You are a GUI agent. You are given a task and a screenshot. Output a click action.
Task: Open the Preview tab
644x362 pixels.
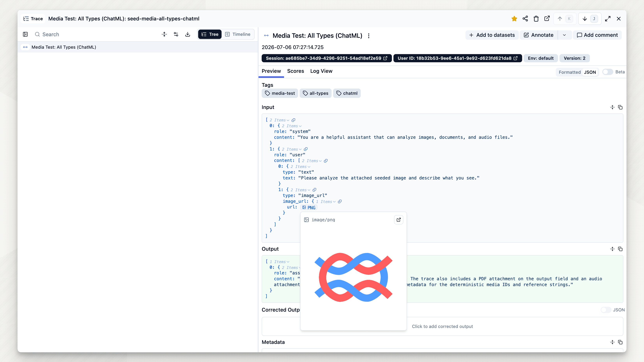[271, 71]
